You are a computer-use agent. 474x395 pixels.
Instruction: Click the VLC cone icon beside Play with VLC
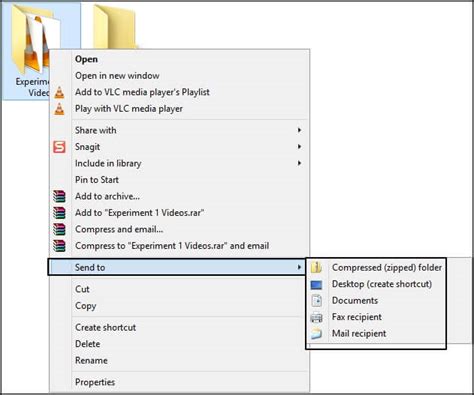(59, 109)
